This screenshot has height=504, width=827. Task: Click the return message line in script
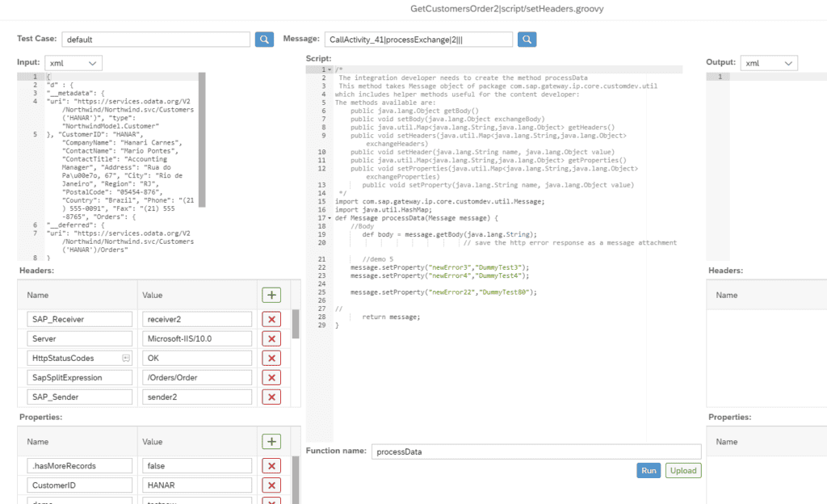[x=391, y=317]
